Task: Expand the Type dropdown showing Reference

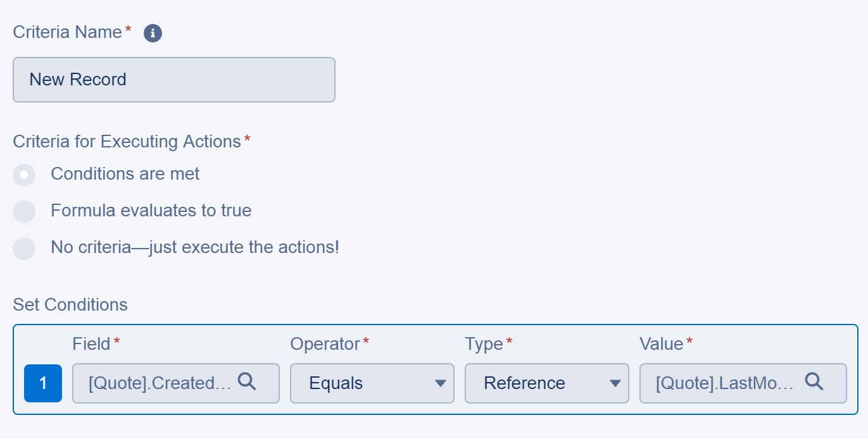Action: [x=546, y=383]
